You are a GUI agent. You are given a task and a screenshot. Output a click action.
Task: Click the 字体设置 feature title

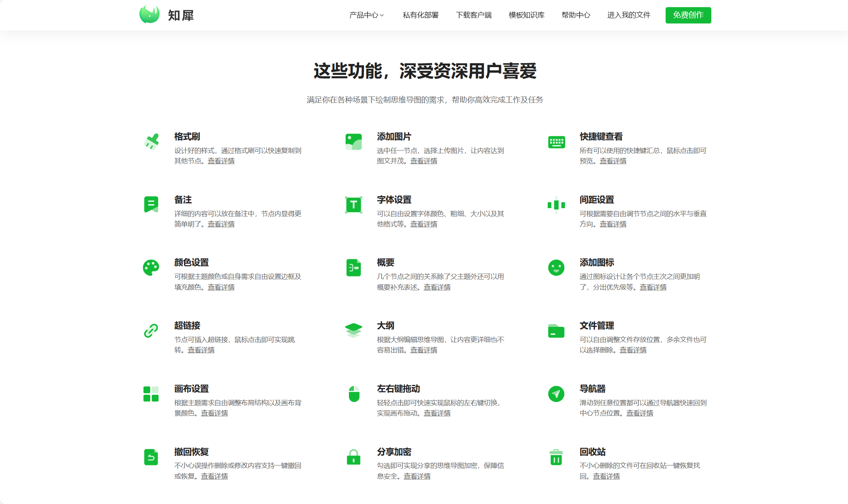pos(394,200)
